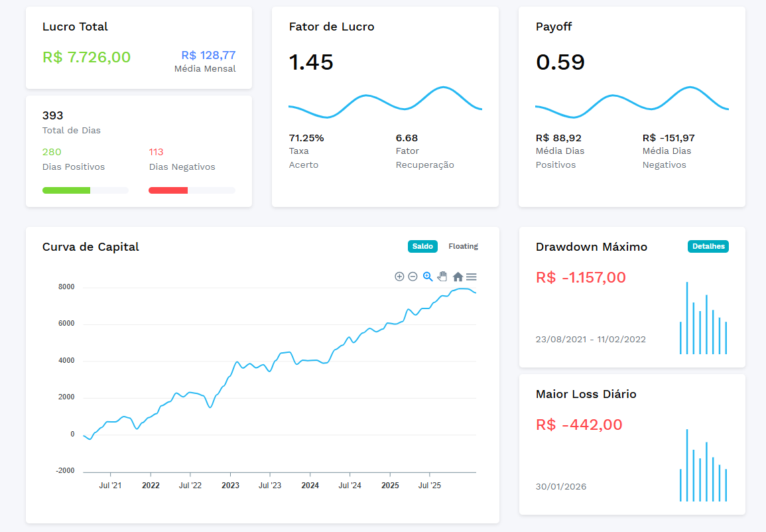Switch capital curve to Floating
The height and width of the screenshot is (532, 766).
[x=463, y=247]
